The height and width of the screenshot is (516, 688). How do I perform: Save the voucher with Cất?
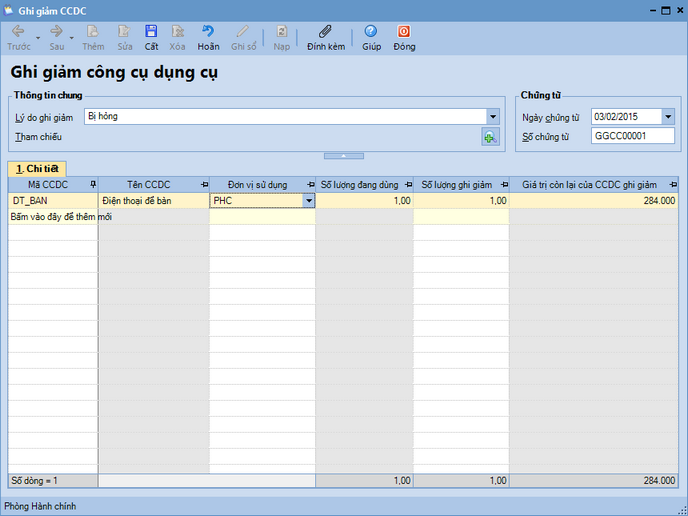coord(151,38)
